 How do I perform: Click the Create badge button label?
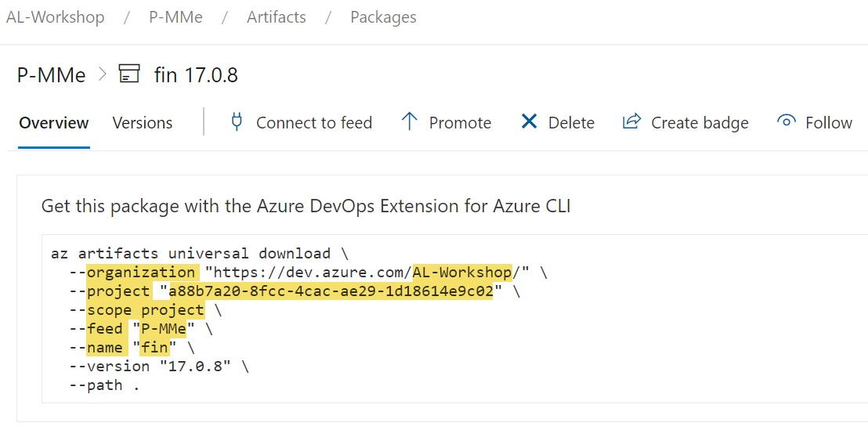700,123
